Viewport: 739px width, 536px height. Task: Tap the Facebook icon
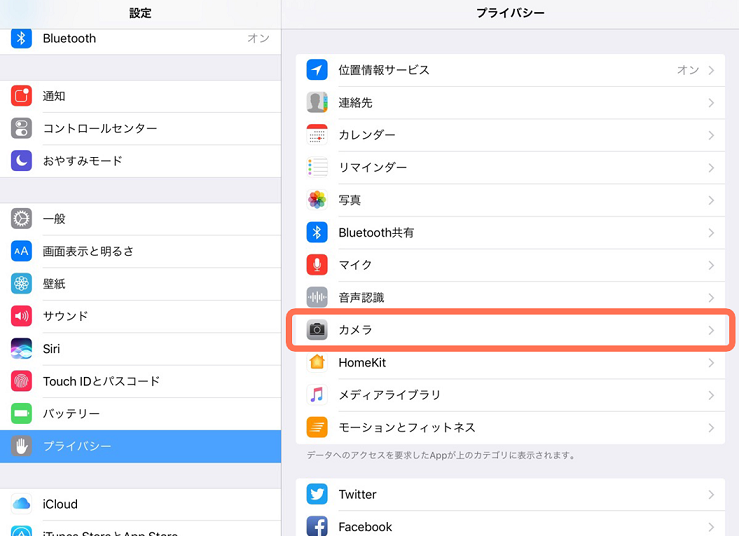(317, 526)
